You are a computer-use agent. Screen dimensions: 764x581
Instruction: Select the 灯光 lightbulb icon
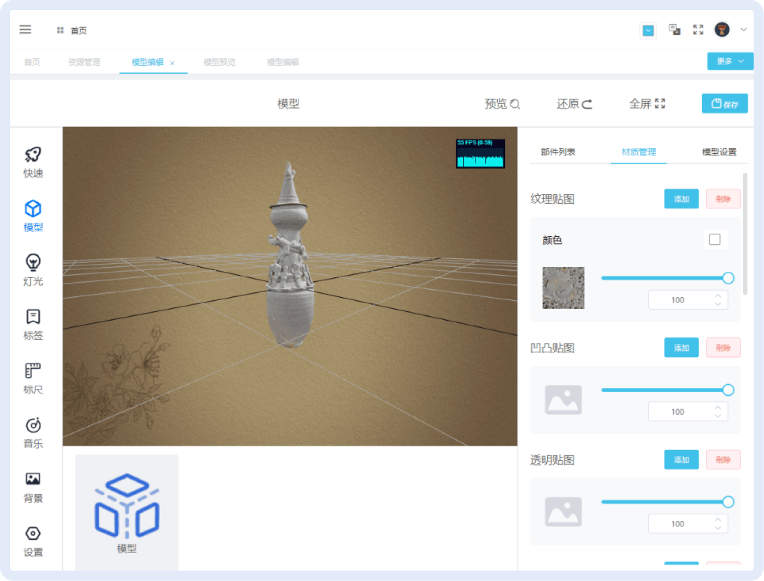pos(33,268)
